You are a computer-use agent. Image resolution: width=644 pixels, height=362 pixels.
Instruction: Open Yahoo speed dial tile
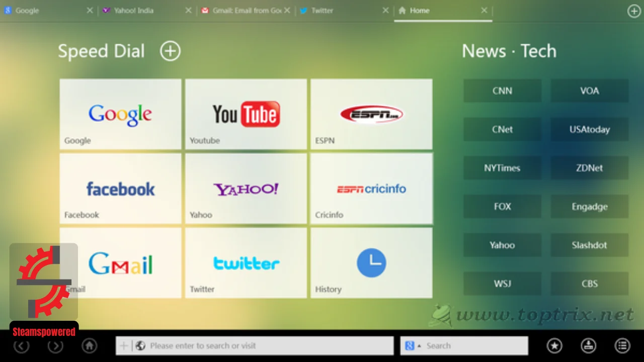[246, 189]
